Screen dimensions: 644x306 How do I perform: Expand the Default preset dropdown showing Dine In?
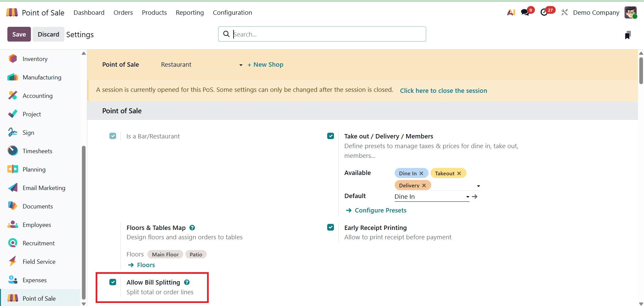click(x=467, y=197)
